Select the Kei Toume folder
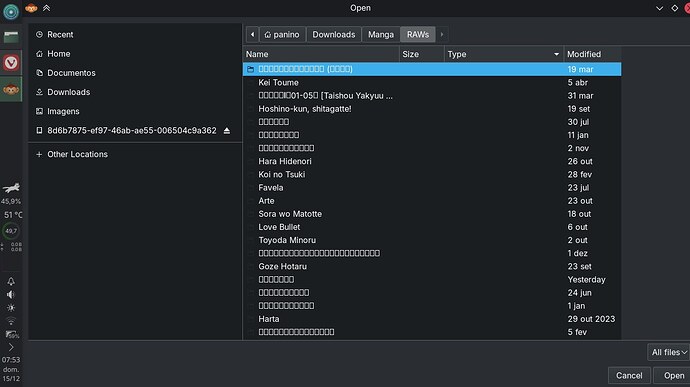 coord(432,82)
